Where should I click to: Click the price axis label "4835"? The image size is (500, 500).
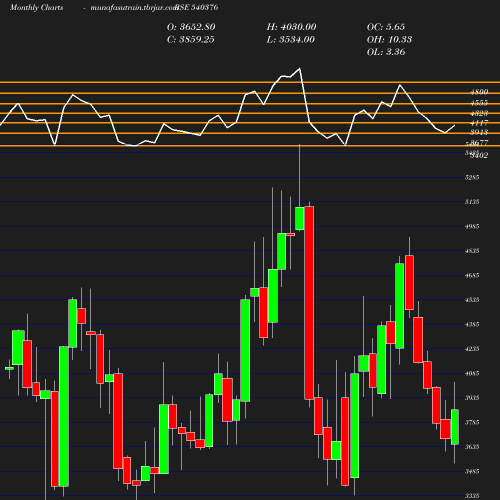point(472,251)
